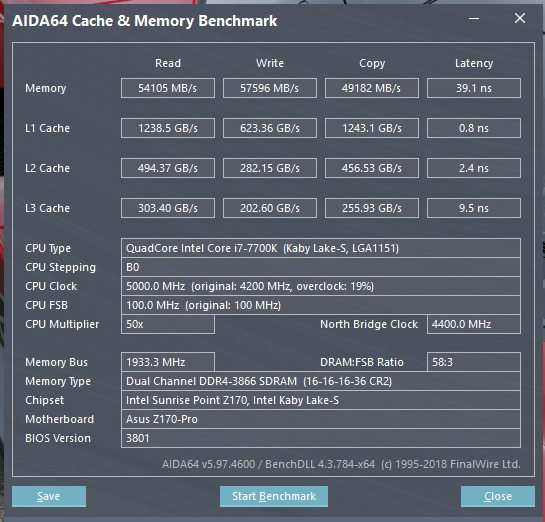545x522 pixels.
Task: Click the AIDA64 version footer text
Action: pyautogui.click(x=341, y=464)
